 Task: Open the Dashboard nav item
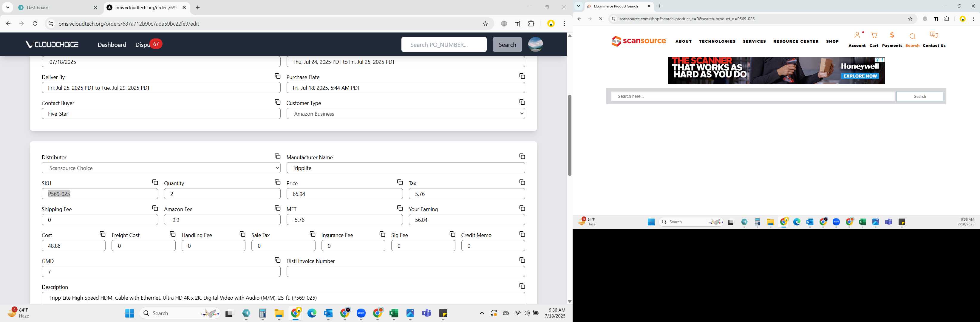tap(112, 44)
